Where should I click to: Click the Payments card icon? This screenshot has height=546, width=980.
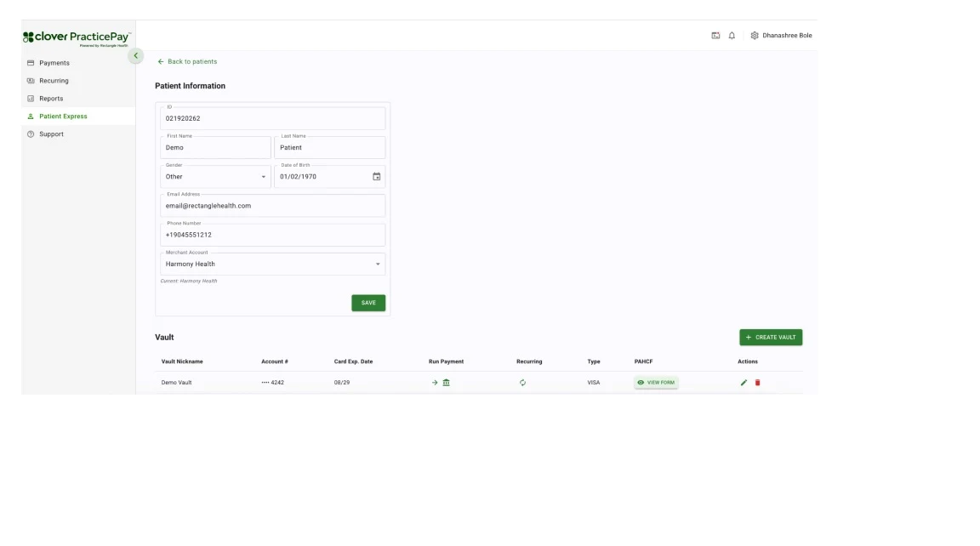coord(31,63)
